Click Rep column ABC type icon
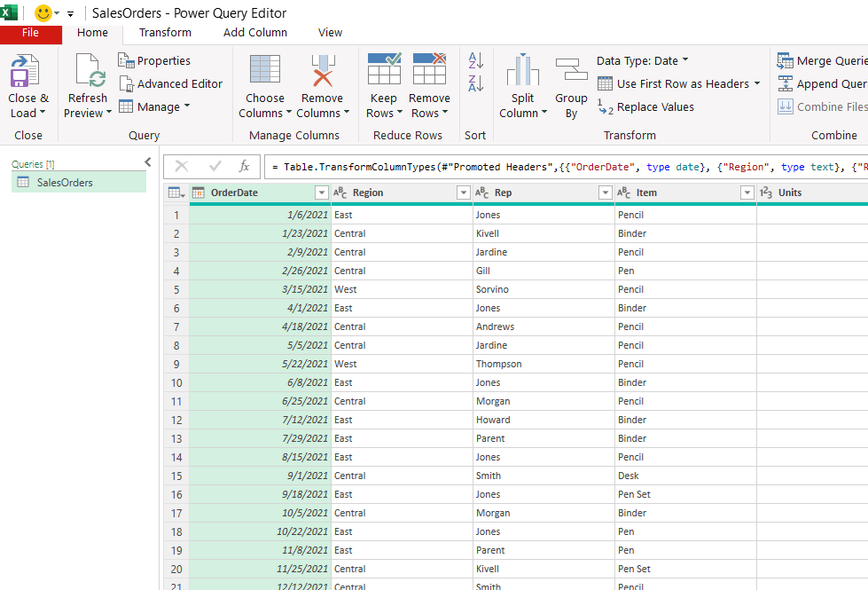Image resolution: width=868 pixels, height=590 pixels. [x=481, y=193]
